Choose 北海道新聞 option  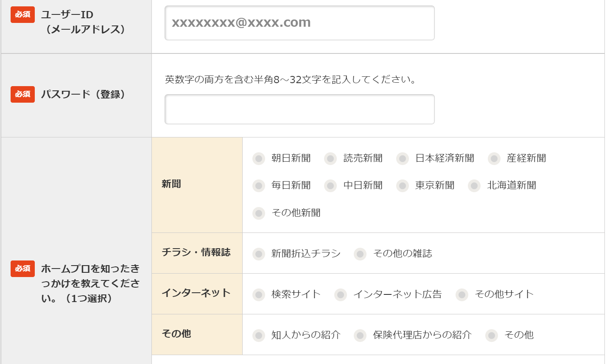[474, 186]
